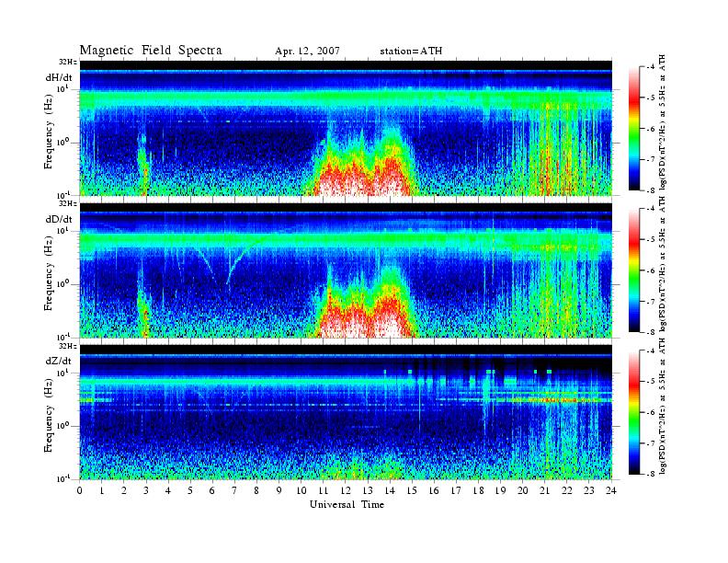Click the log(PSD) label beside dH/dt color bar
Screen dimensions: 728x563
pyautogui.click(x=663, y=122)
